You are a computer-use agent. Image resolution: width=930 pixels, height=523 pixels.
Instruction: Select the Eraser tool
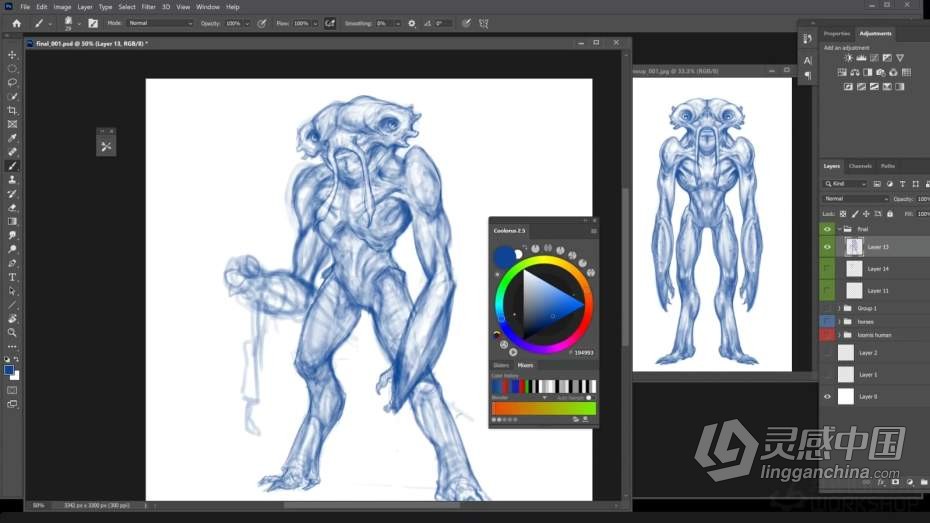point(12,208)
